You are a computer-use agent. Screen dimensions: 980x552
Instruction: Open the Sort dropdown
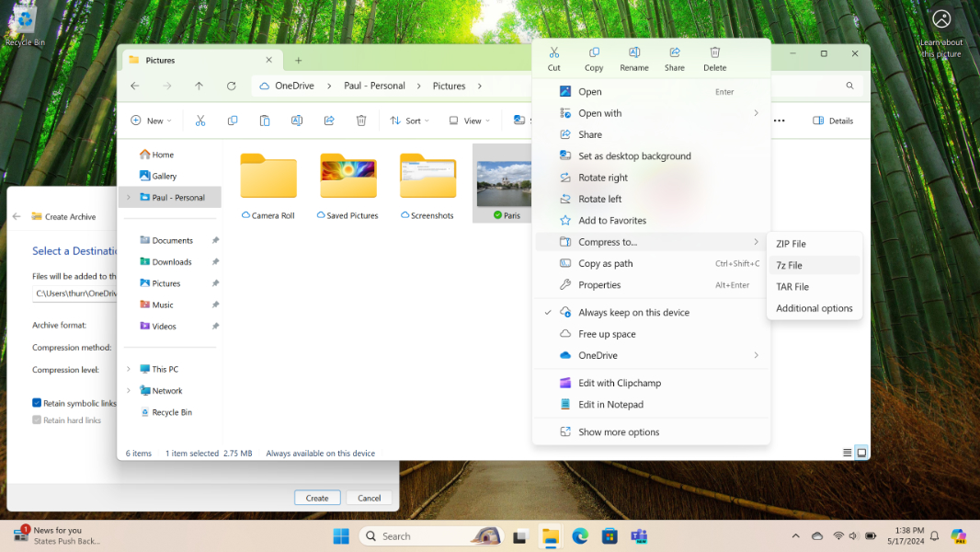point(409,121)
